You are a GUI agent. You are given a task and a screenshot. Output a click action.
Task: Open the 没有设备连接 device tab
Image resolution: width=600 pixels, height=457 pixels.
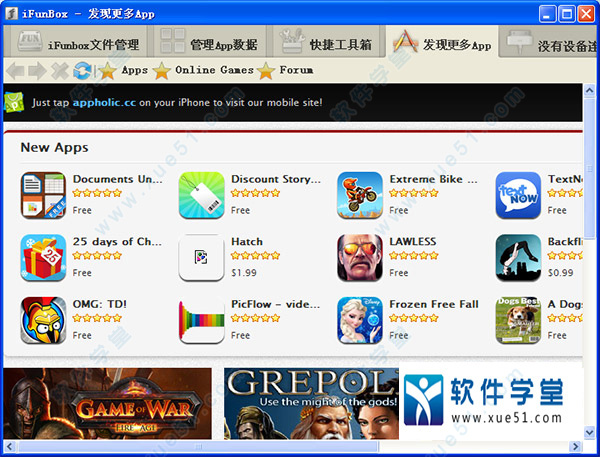click(x=549, y=42)
